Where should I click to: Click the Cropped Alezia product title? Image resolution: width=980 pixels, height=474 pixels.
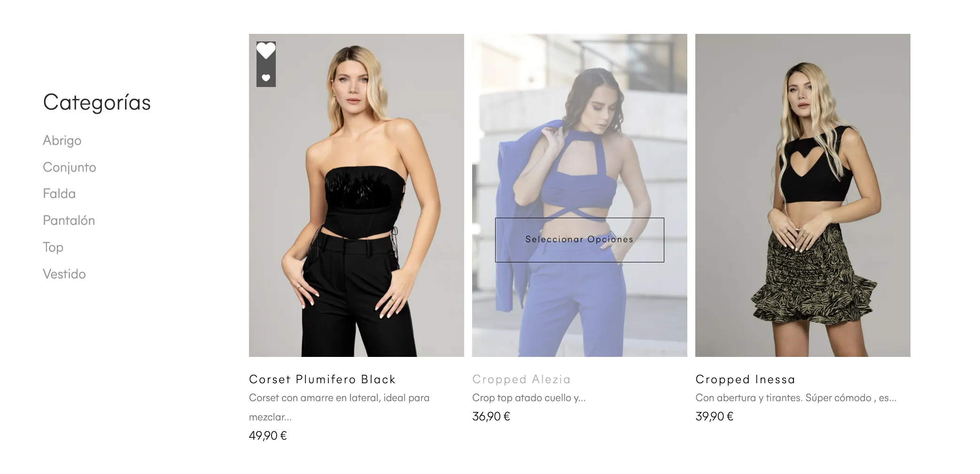pos(521,379)
